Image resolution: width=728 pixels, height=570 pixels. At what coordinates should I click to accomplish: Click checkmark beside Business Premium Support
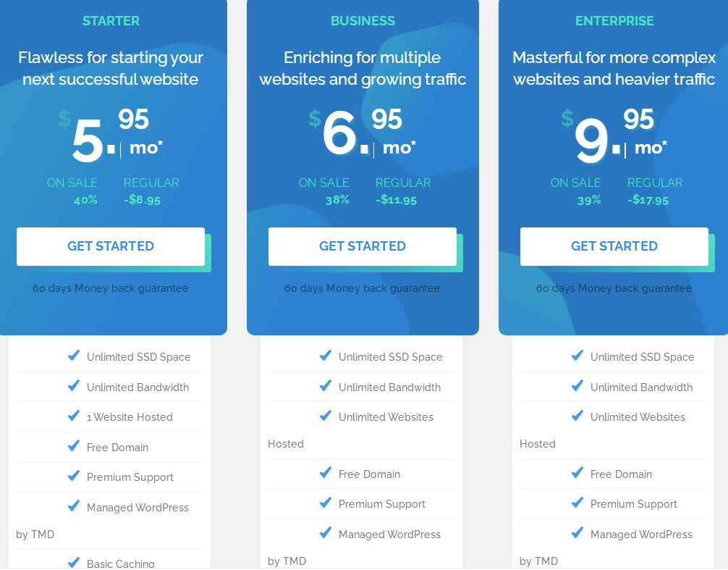(326, 503)
